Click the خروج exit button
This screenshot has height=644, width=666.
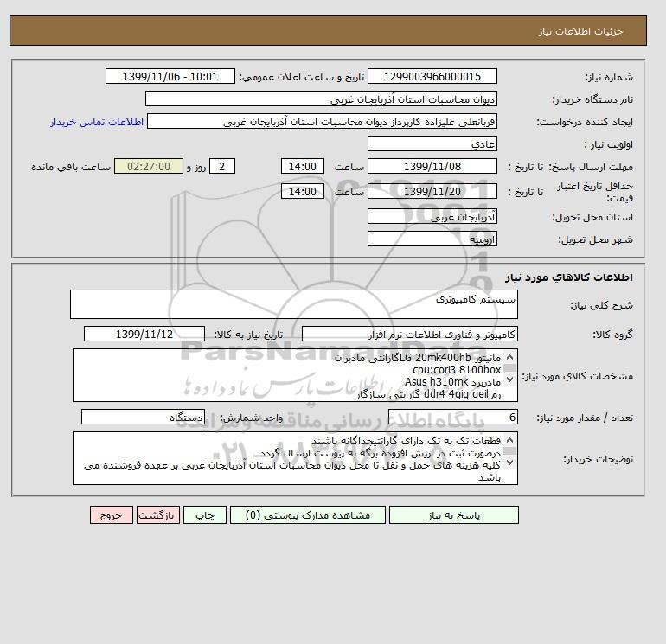[112, 515]
